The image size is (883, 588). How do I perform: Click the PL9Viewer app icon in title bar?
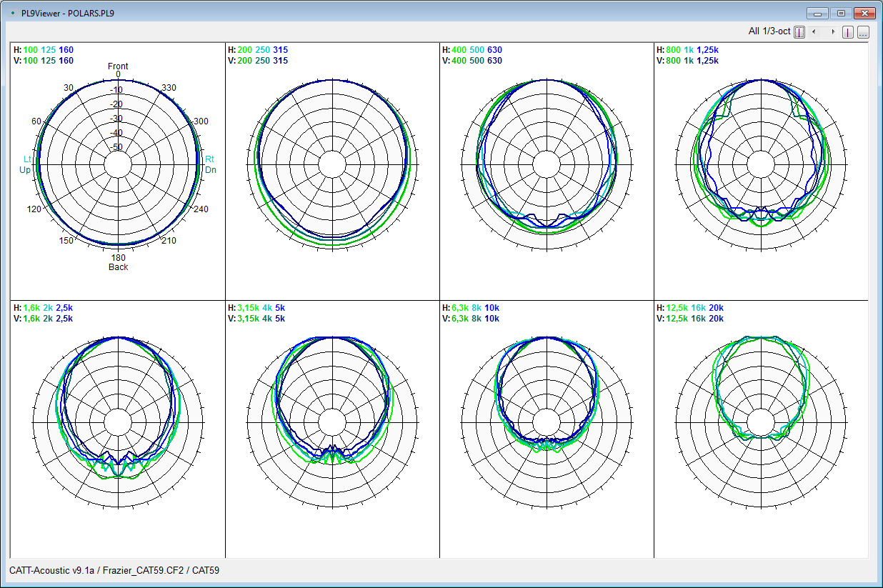(12, 13)
